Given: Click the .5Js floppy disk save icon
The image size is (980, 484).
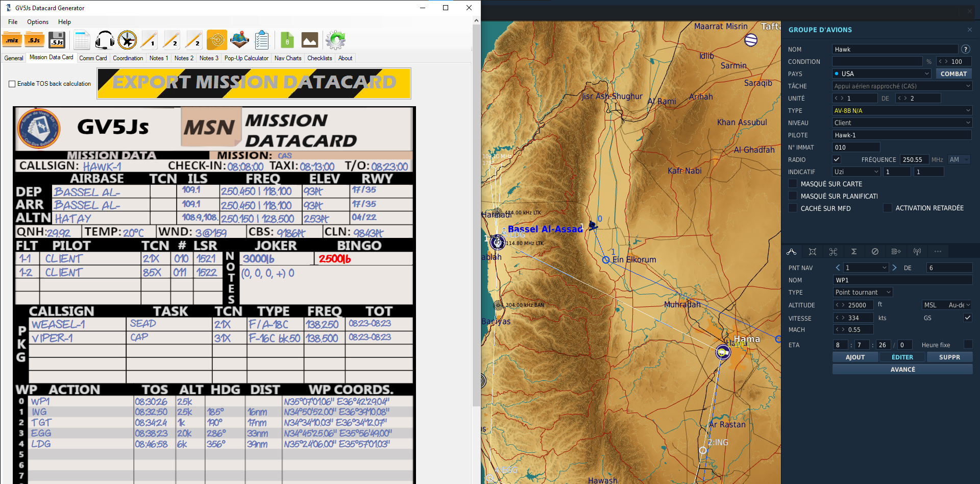Looking at the screenshot, I should tap(57, 40).
